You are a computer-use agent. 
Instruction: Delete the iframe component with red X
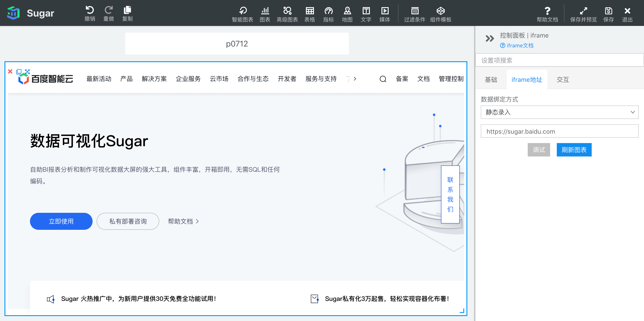point(10,72)
